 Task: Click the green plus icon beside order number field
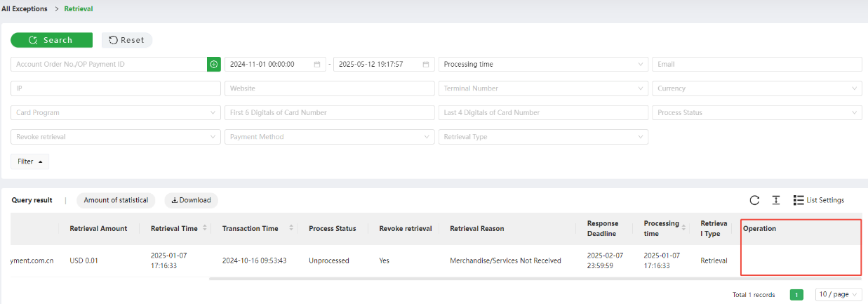pyautogui.click(x=214, y=64)
